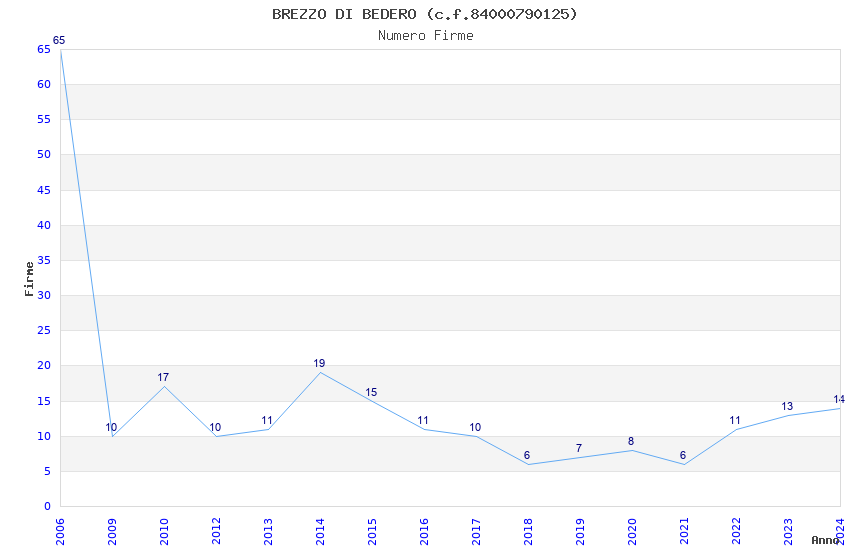Select the data label 7 for year 2019
The image size is (850, 550).
coord(579,449)
